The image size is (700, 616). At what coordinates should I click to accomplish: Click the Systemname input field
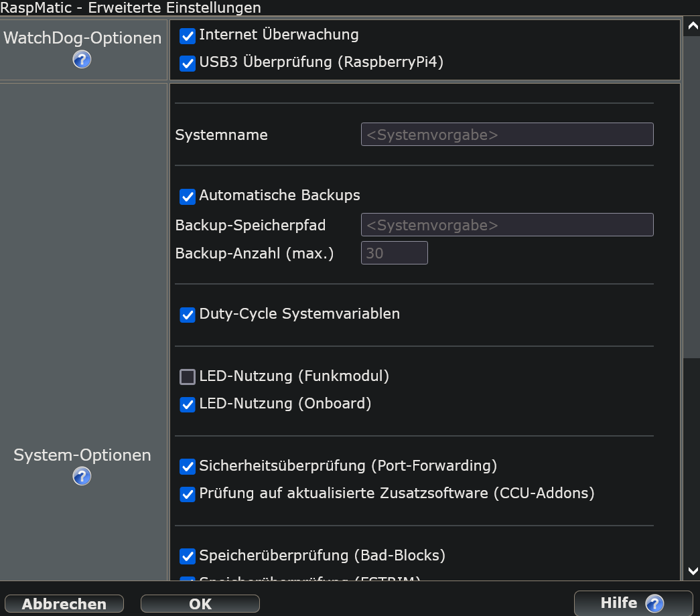(506, 135)
